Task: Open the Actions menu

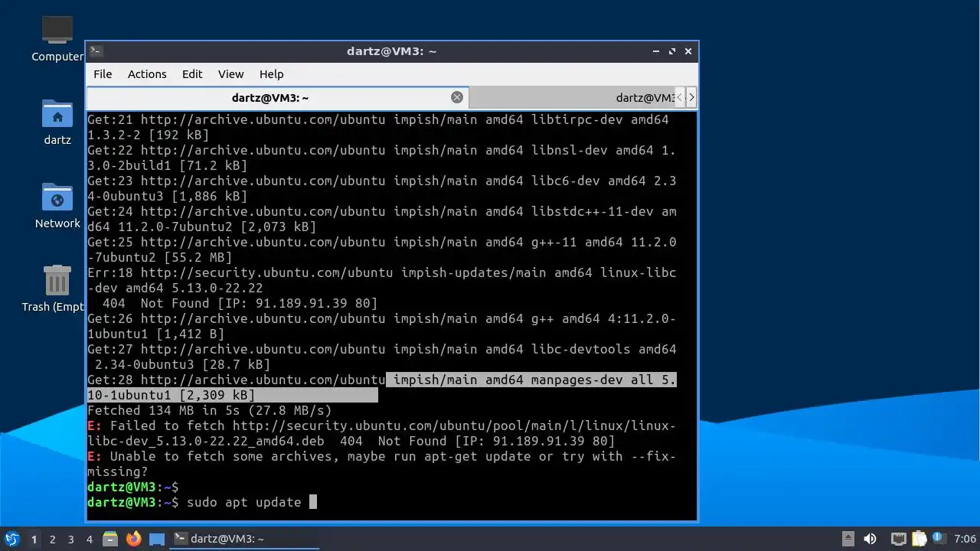Action: 147,74
